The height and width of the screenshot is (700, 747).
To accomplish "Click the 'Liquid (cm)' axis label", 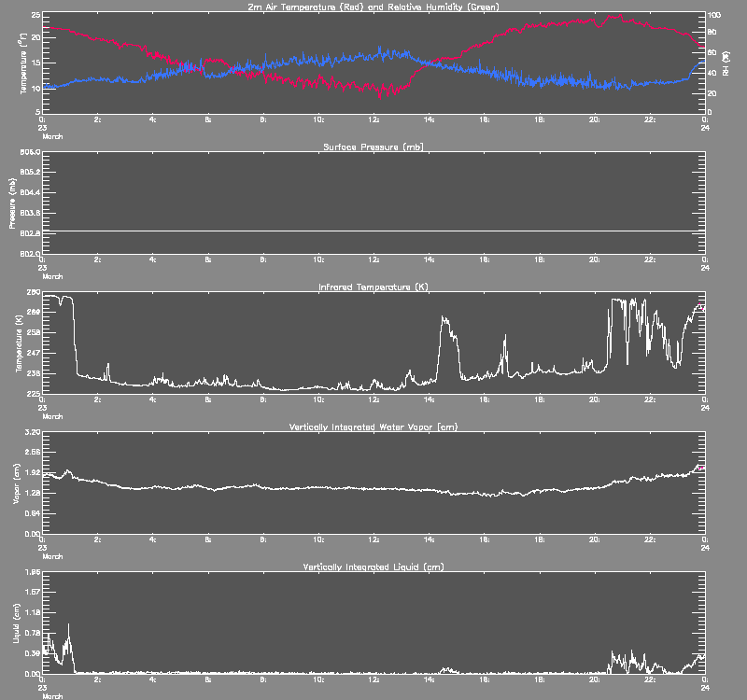I will coord(16,623).
